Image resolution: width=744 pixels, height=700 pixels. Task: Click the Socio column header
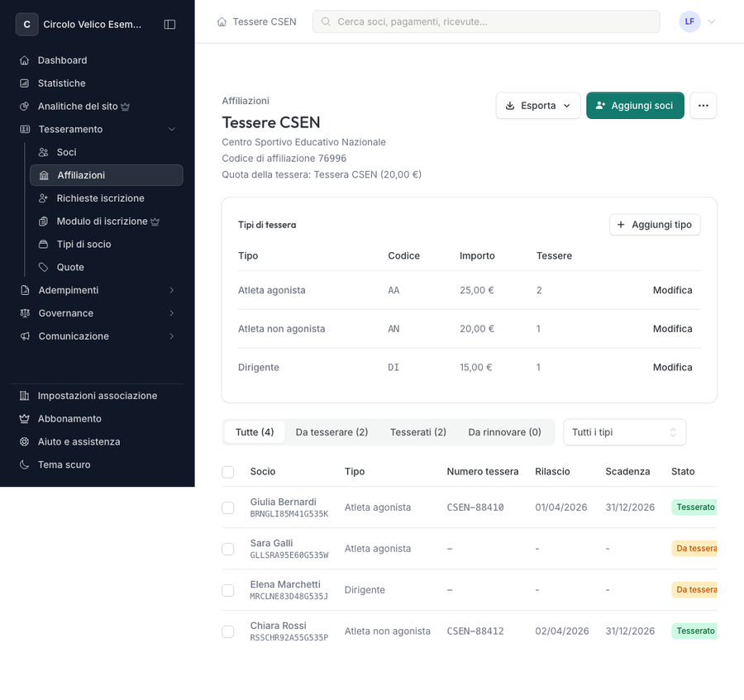pyautogui.click(x=263, y=472)
